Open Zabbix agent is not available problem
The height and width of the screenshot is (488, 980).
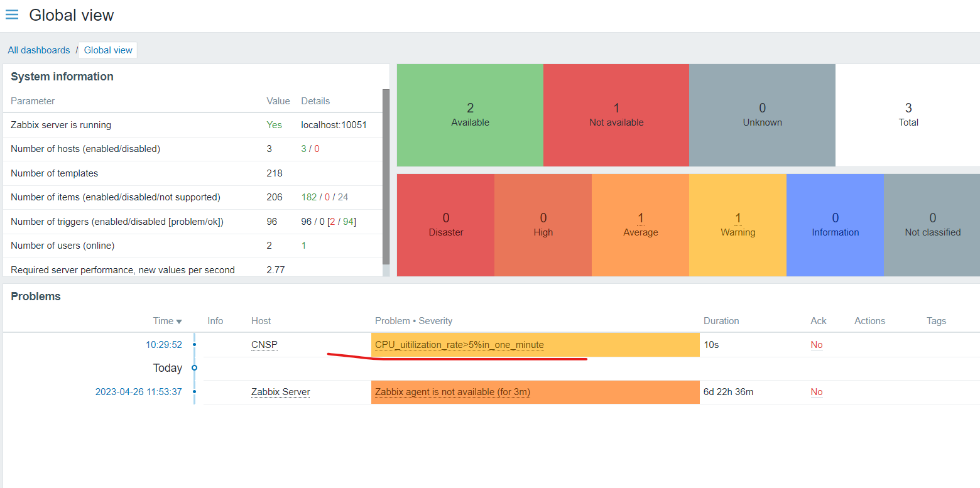tap(452, 392)
